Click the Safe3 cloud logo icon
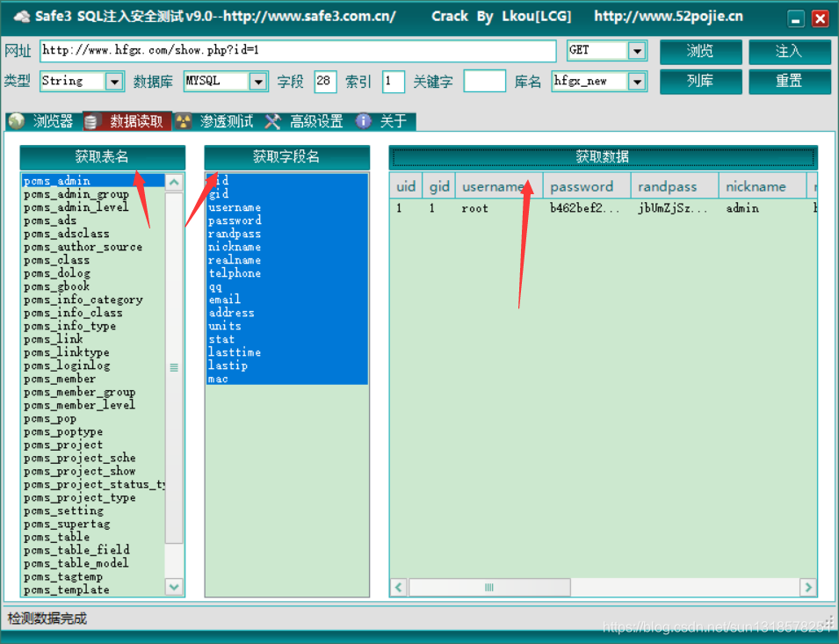Screen dimensions: 839x644 click(x=21, y=17)
